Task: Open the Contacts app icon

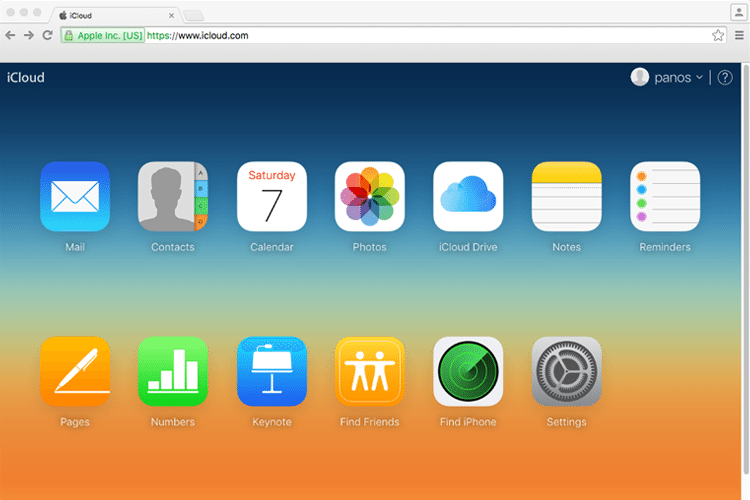Action: coord(173,196)
